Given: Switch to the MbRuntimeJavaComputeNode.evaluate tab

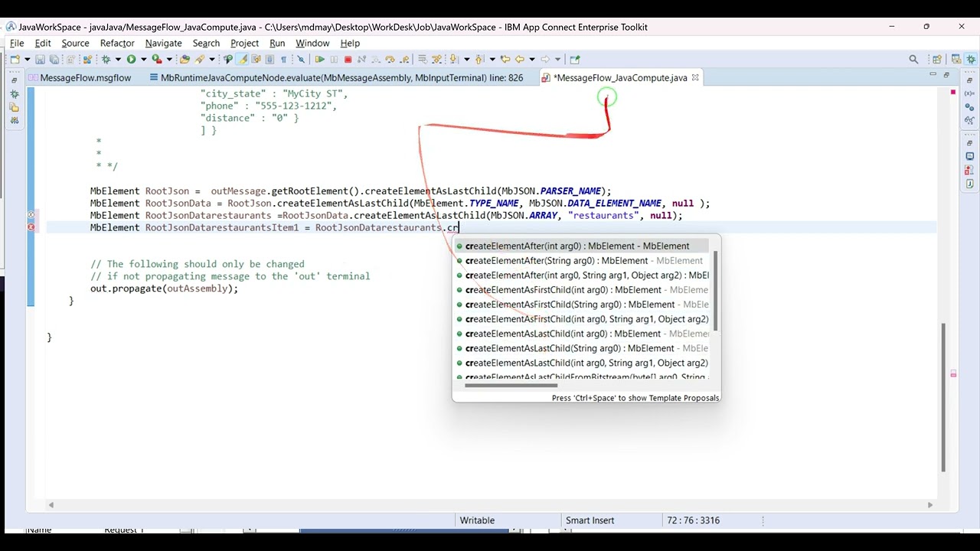Looking at the screenshot, I should pos(336,77).
